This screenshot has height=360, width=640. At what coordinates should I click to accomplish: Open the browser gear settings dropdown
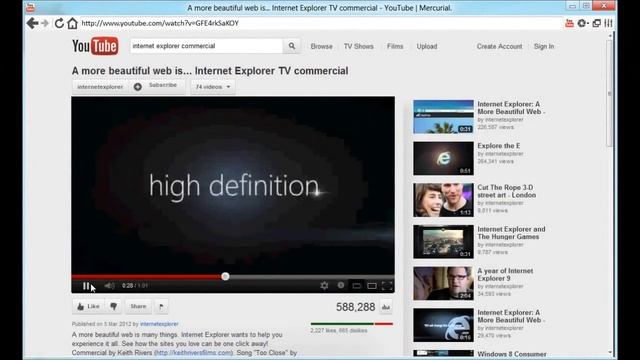click(x=582, y=23)
